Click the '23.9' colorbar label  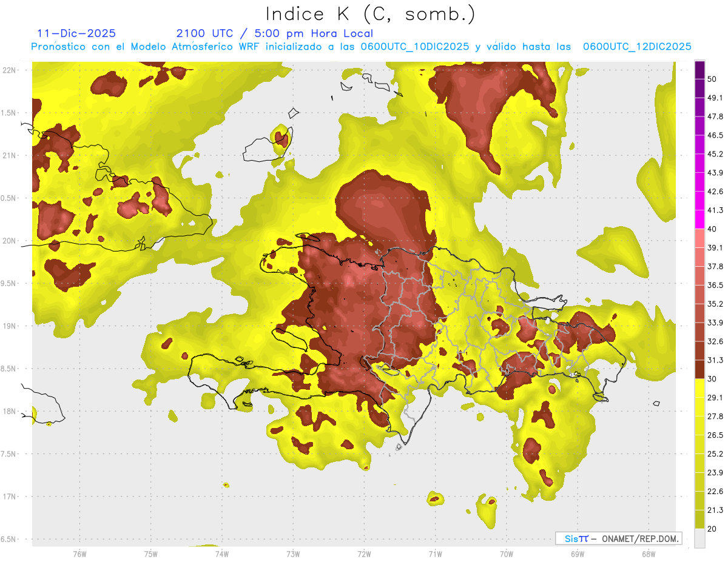point(715,473)
